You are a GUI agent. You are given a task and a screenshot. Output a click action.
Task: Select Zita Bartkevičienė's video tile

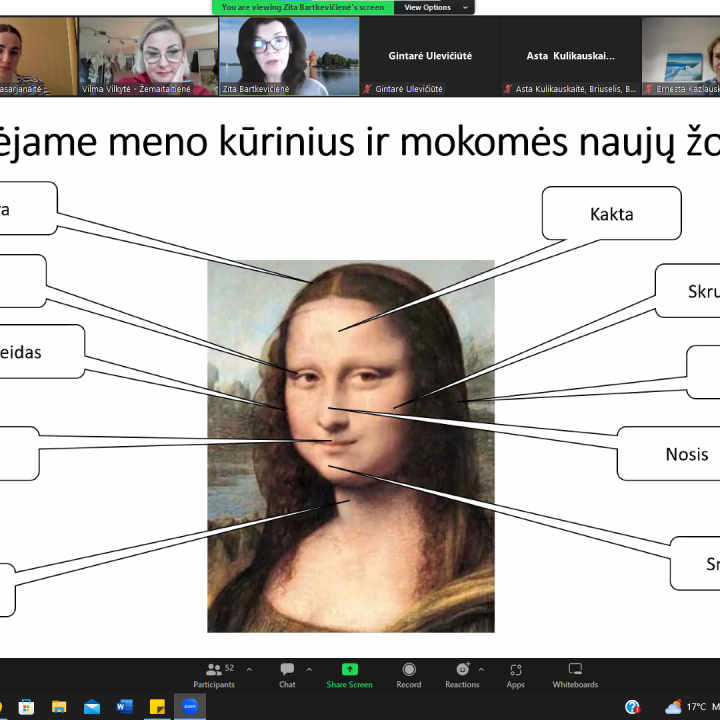click(x=289, y=56)
